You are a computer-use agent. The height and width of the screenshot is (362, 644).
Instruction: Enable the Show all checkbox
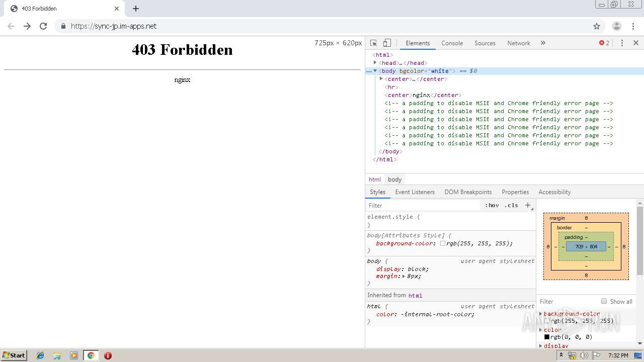coord(604,301)
